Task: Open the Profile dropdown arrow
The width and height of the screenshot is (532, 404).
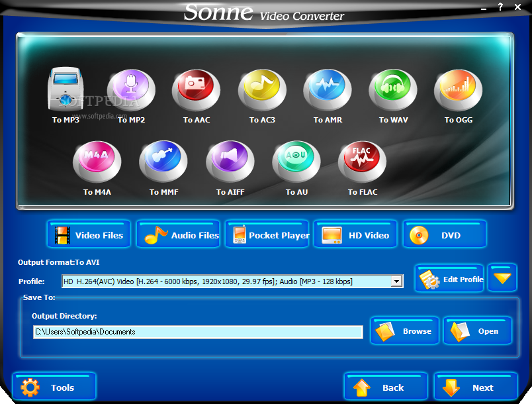Action: tap(396, 281)
